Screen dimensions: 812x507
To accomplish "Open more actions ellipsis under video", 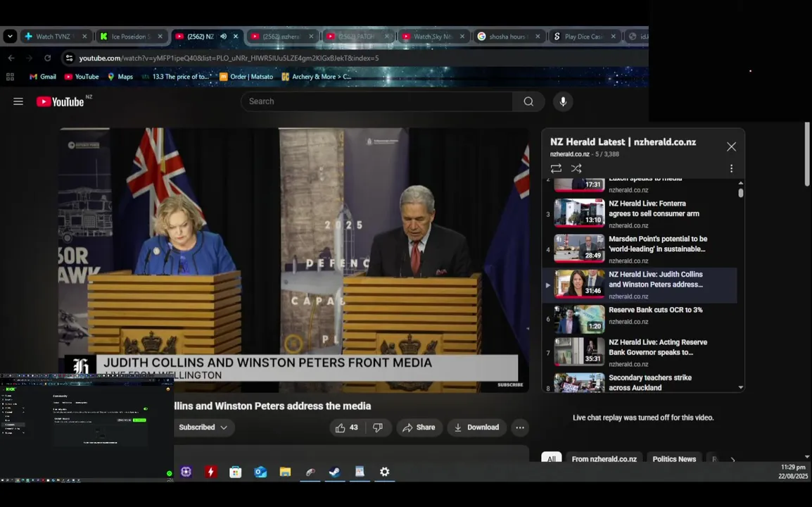I will (x=520, y=427).
